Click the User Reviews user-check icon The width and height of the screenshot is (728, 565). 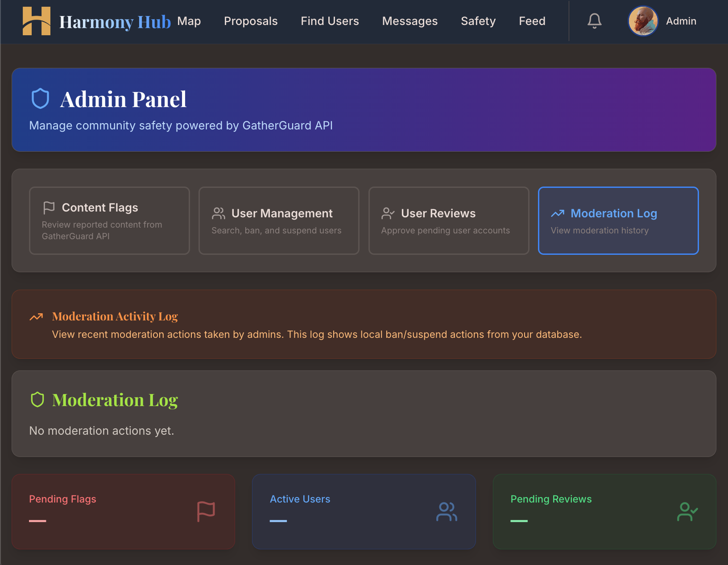(x=388, y=213)
